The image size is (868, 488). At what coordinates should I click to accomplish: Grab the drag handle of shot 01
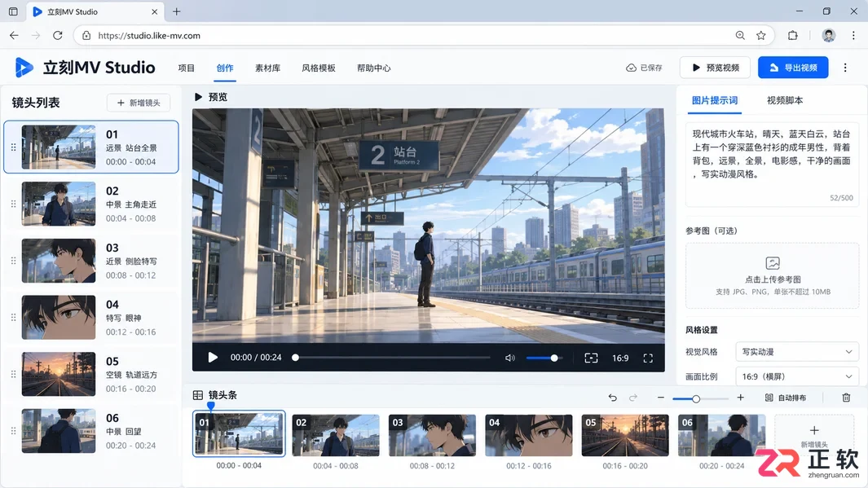click(13, 147)
